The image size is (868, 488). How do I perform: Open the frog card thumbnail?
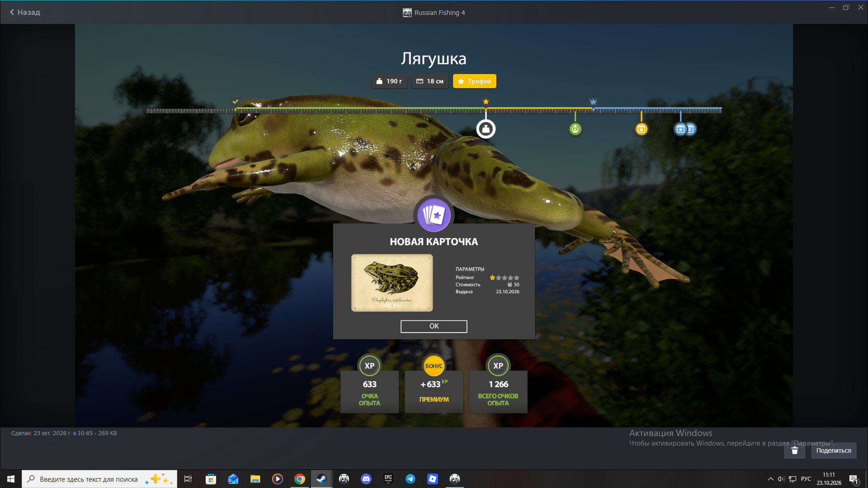pyautogui.click(x=392, y=283)
